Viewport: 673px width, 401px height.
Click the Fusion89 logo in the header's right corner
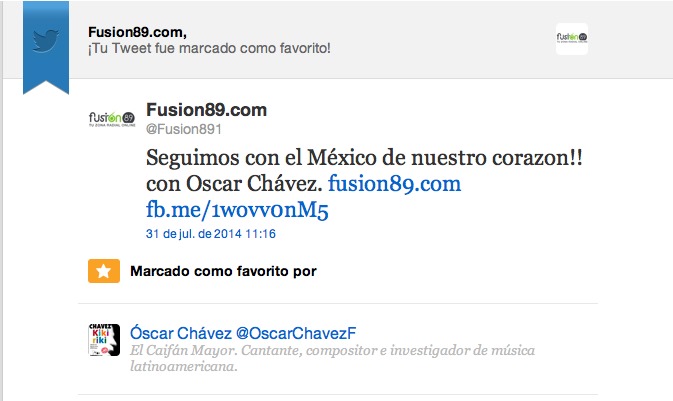[x=572, y=39]
